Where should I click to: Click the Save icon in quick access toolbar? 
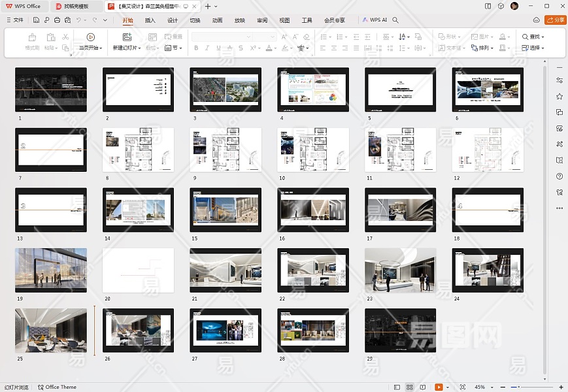(36, 20)
